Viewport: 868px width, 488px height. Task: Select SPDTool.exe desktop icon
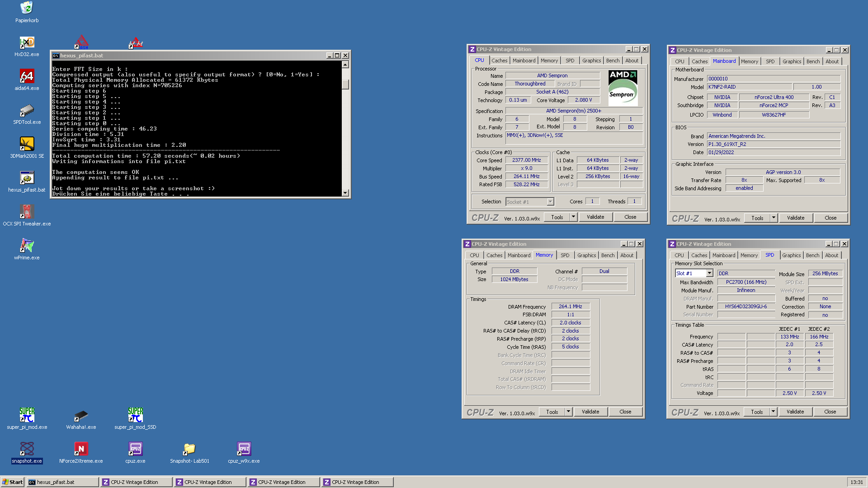(x=27, y=110)
